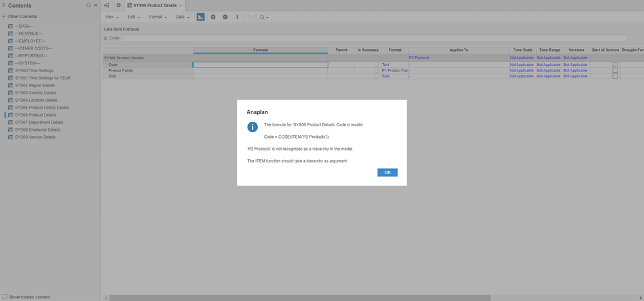
Task: Click the insert (plus) toolbar icon
Action: click(213, 17)
